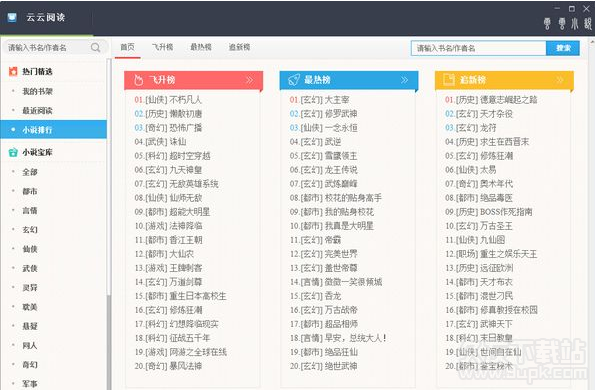This screenshot has height=390, width=595.
Task: Select the 都市 category
Action: 30,191
